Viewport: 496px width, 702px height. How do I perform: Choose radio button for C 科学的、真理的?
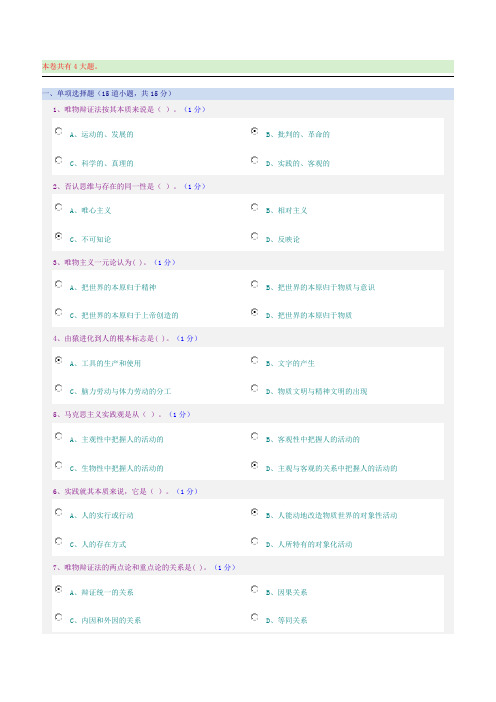click(x=59, y=160)
